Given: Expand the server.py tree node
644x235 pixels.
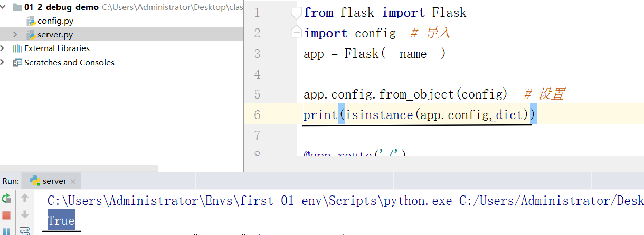Looking at the screenshot, I should tap(15, 35).
